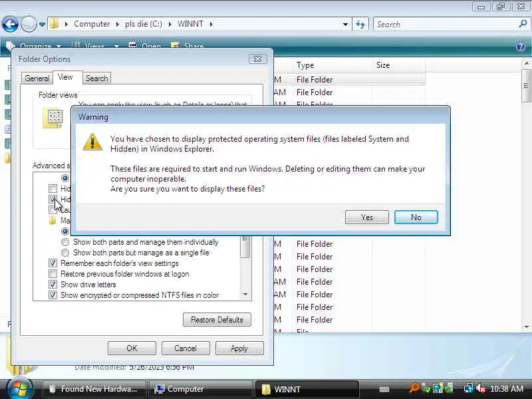
Task: Click the Found New Hardware taskbar icon
Action: (52, 389)
